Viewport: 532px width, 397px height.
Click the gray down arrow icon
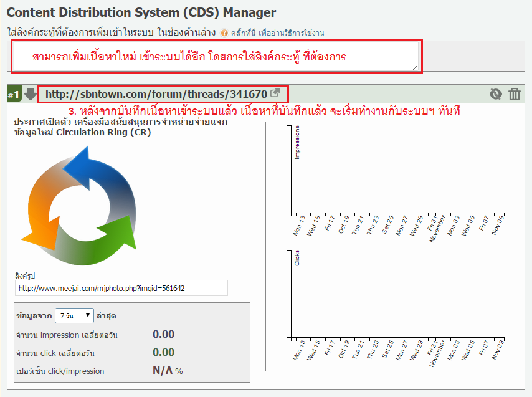31,95
